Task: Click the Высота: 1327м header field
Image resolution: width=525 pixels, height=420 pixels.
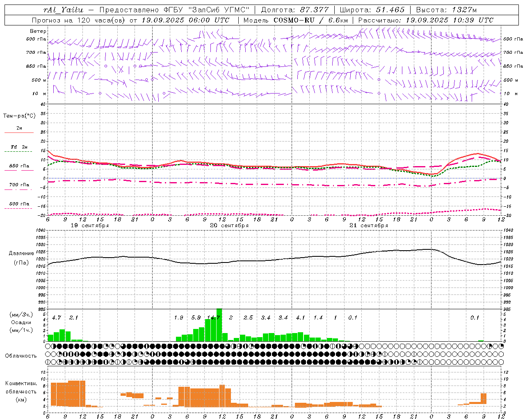Action: [446, 10]
